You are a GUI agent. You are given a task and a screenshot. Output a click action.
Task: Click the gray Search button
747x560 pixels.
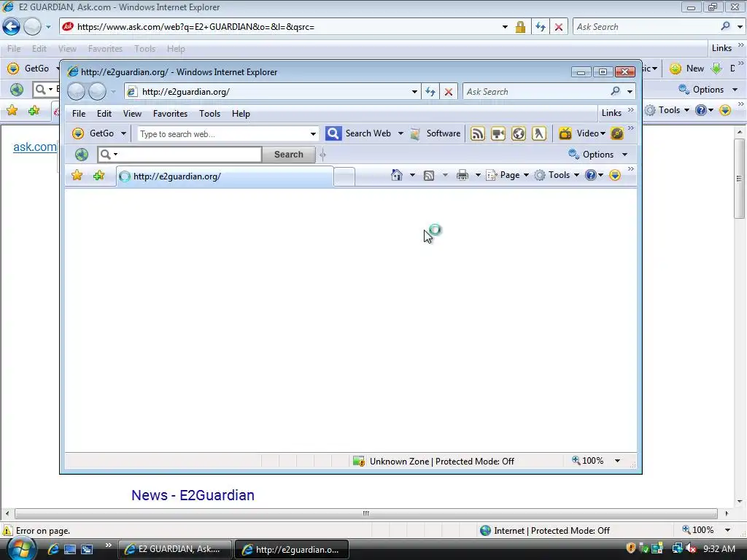(288, 155)
